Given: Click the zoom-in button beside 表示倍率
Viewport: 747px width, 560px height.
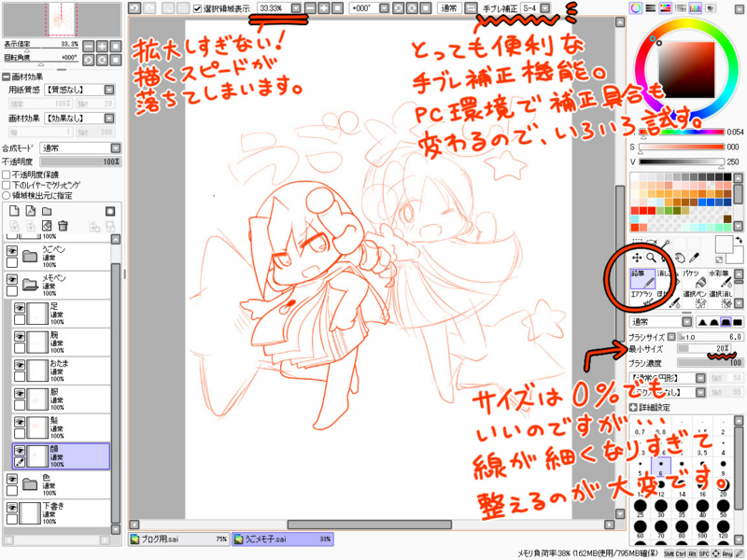Looking at the screenshot, I should click(103, 47).
